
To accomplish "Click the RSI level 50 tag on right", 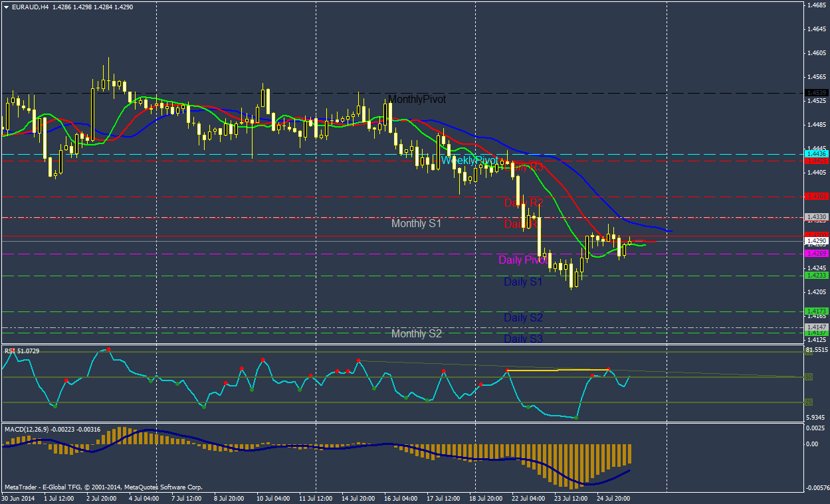I will [809, 377].
